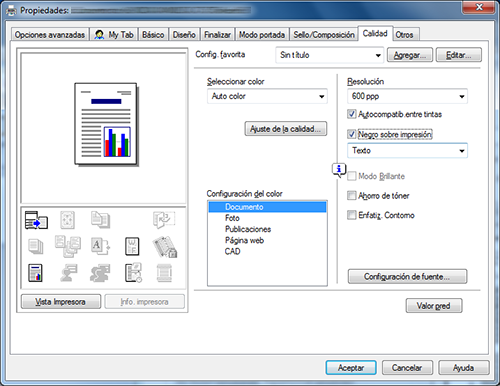Click the grayed page with letter A icon
The height and width of the screenshot is (386, 500).
100,246
